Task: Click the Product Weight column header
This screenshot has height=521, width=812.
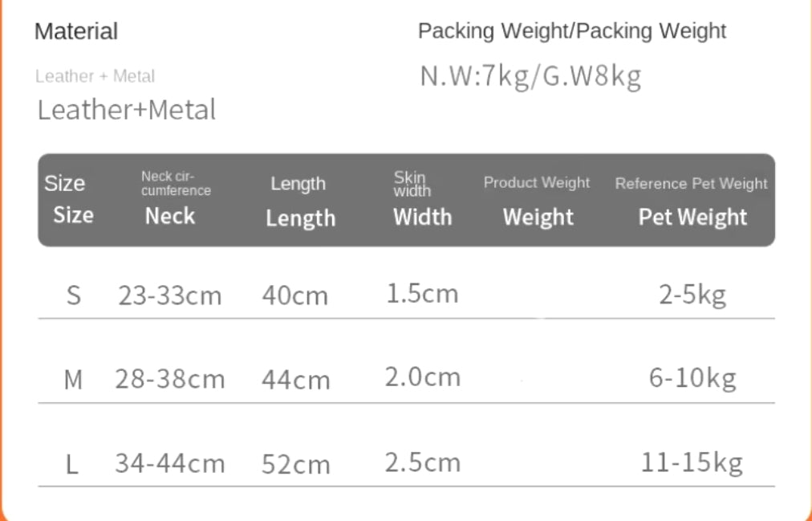Action: (x=537, y=201)
